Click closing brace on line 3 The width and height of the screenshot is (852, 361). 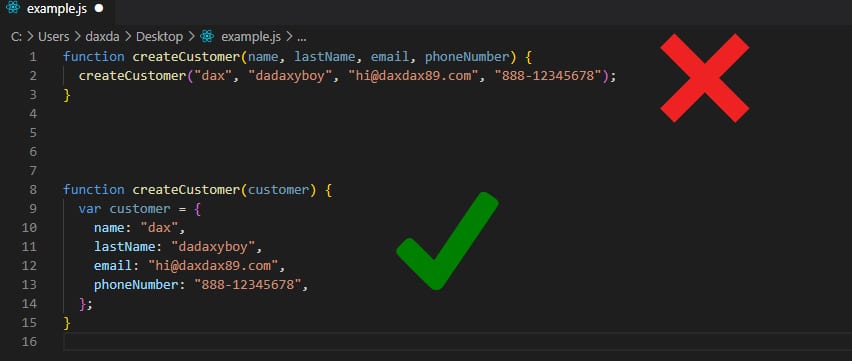click(67, 95)
